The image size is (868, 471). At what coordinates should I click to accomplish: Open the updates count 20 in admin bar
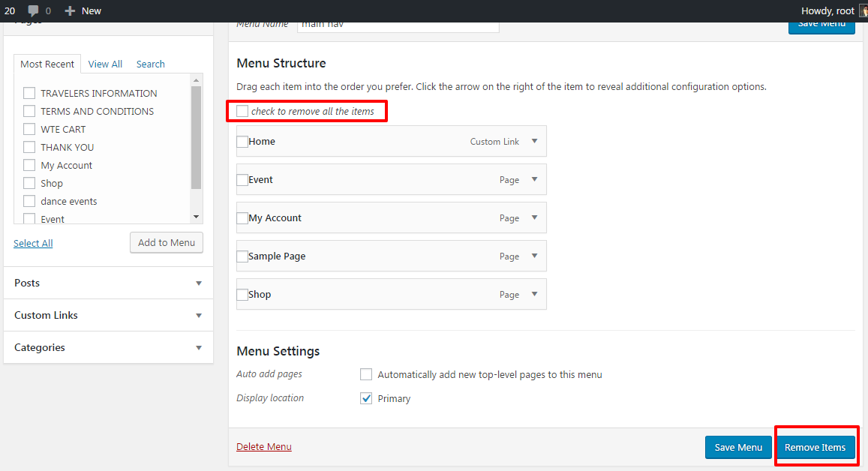tap(10, 10)
